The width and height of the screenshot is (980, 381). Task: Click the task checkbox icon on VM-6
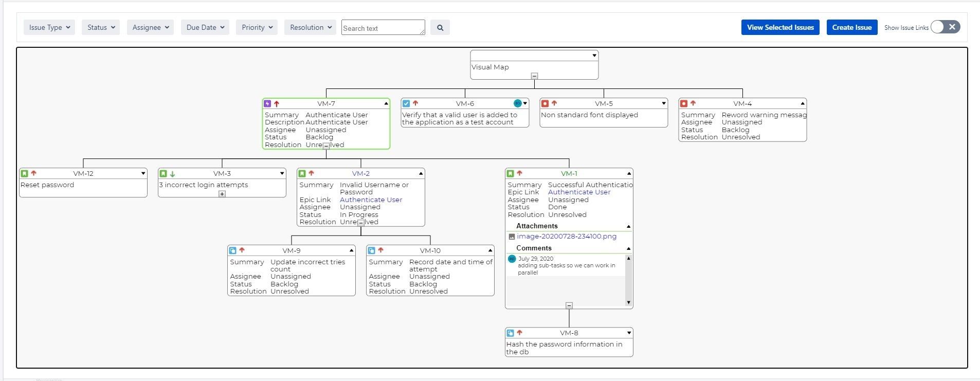406,104
